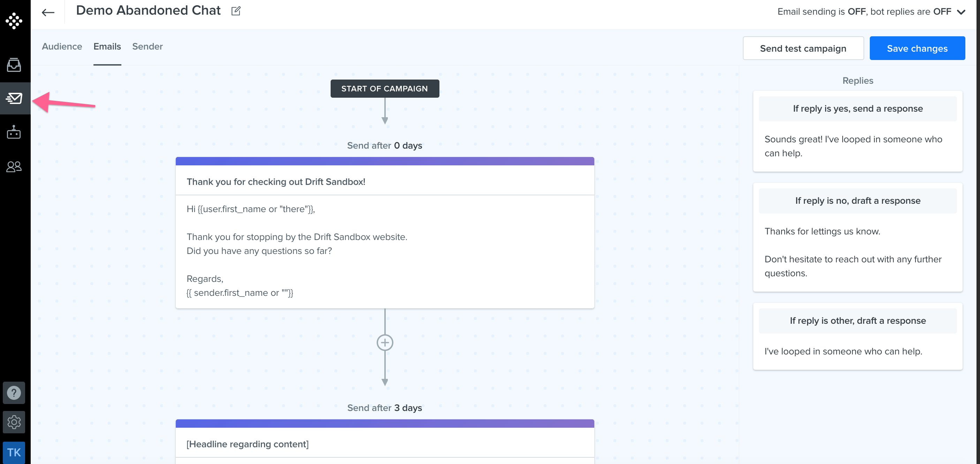Go back using the left arrow
The height and width of the screenshot is (464, 980).
(x=48, y=12)
